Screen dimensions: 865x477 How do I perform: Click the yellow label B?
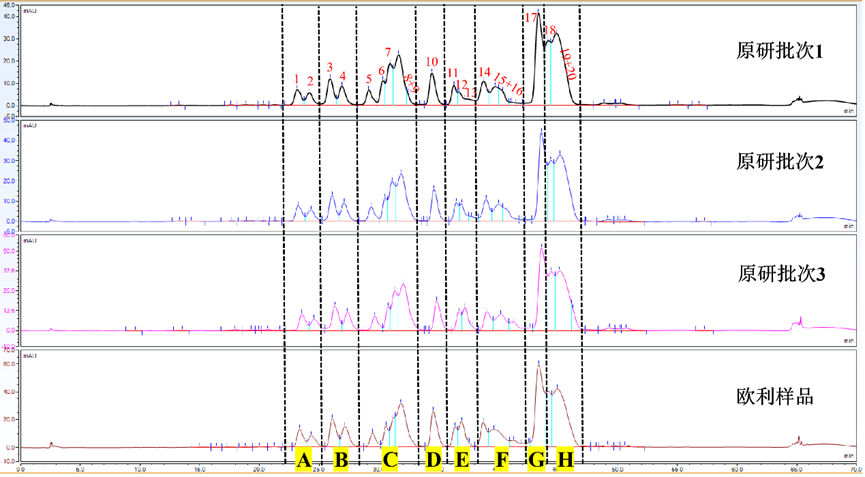[341, 459]
